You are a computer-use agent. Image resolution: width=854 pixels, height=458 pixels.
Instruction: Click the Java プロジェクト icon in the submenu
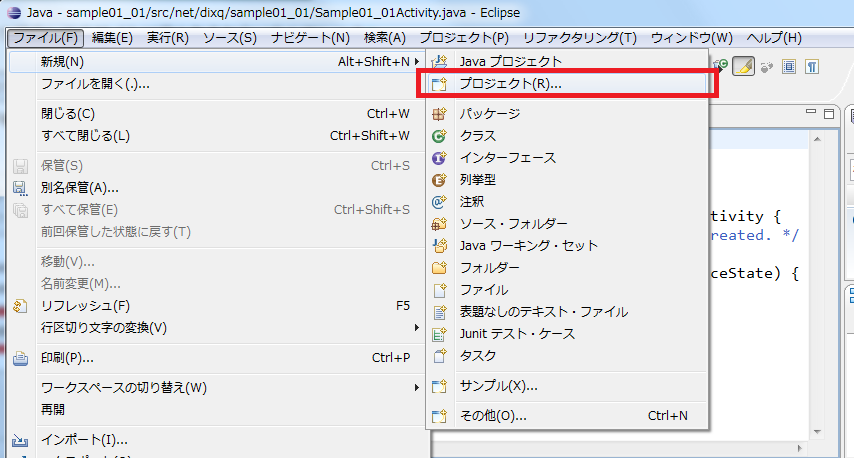[x=440, y=62]
